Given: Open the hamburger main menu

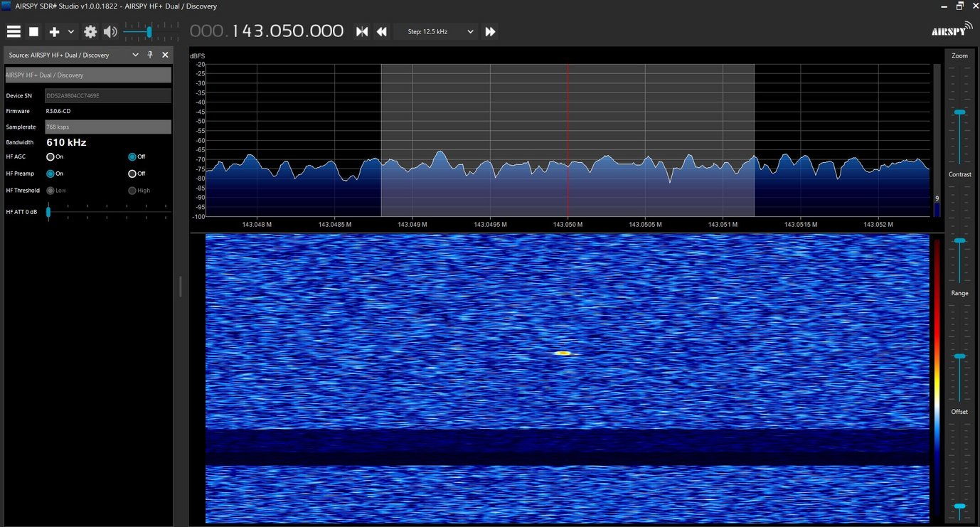Looking at the screenshot, I should coord(14,31).
